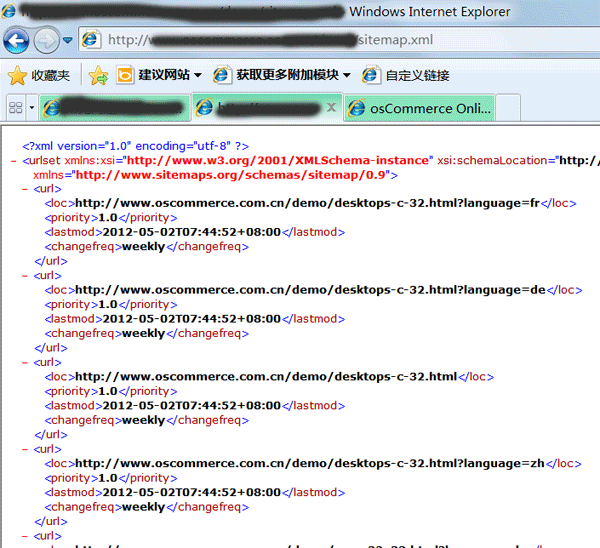Click the browser Back arrow button
The height and width of the screenshot is (548, 600).
click(x=16, y=41)
